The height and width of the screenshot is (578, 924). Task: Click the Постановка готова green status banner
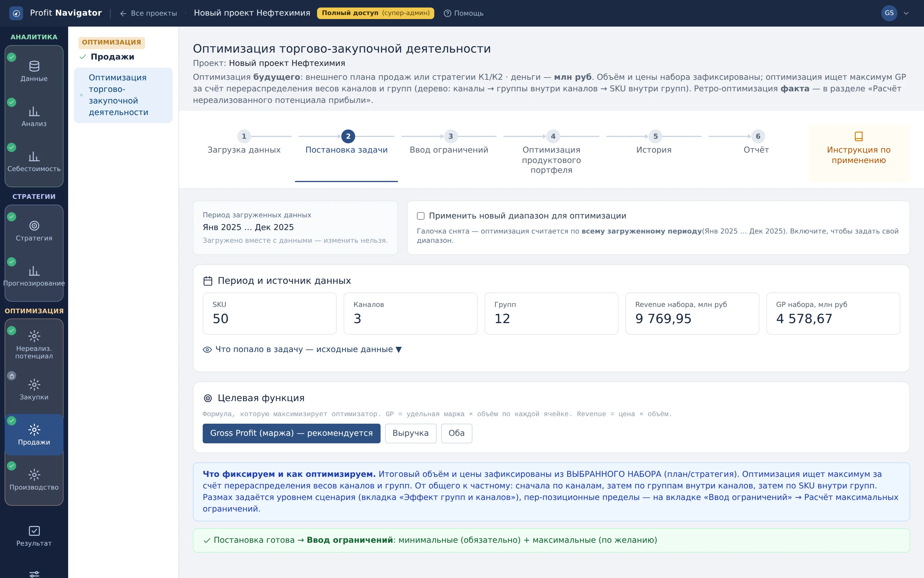(551, 540)
